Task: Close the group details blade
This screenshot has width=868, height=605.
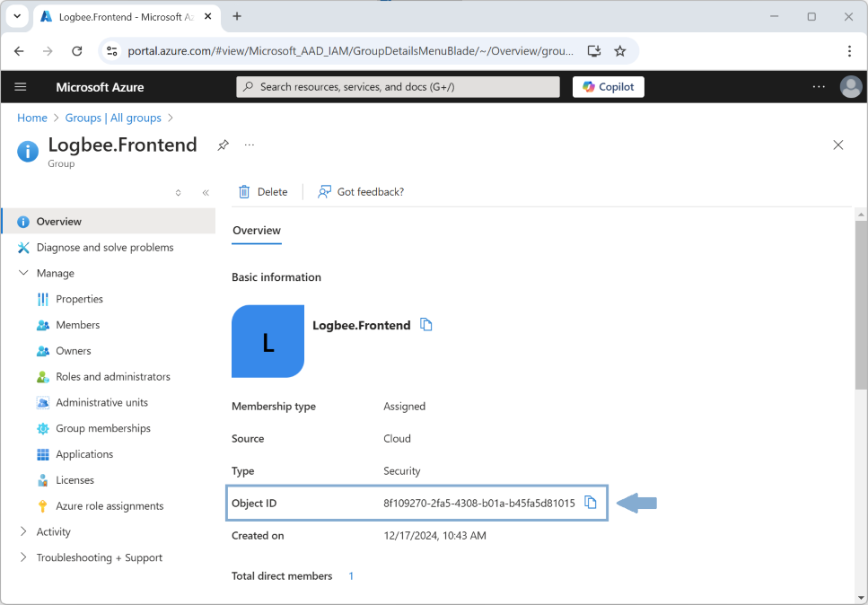Action: 837,145
